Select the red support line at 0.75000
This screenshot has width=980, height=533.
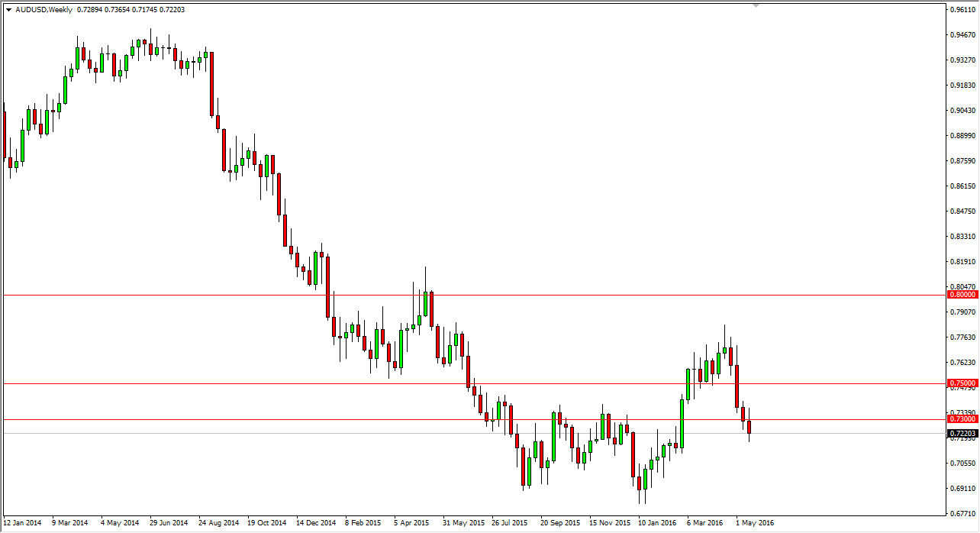(x=458, y=384)
